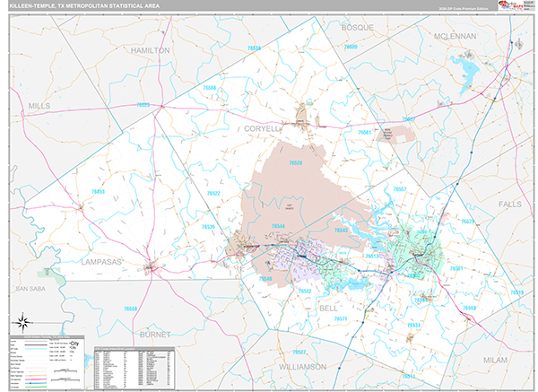Click the MILLS county label
The width and height of the screenshot is (538, 392).
coord(39,105)
